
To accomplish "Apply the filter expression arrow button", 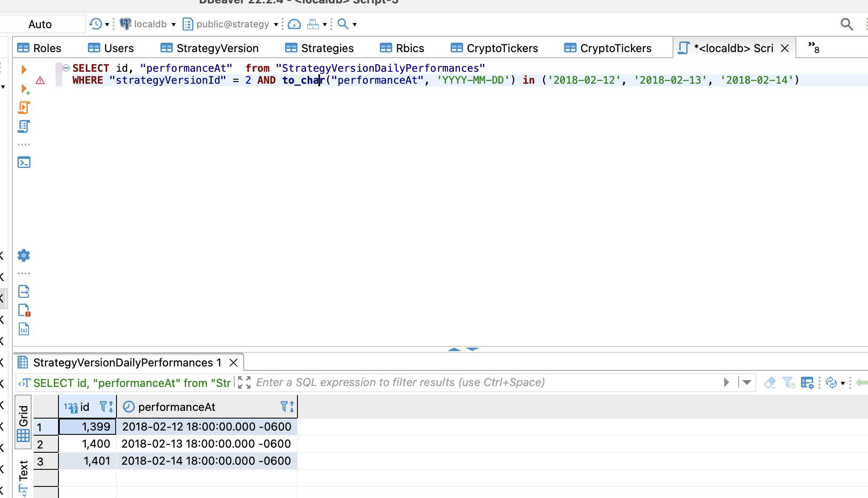I will coord(726,382).
